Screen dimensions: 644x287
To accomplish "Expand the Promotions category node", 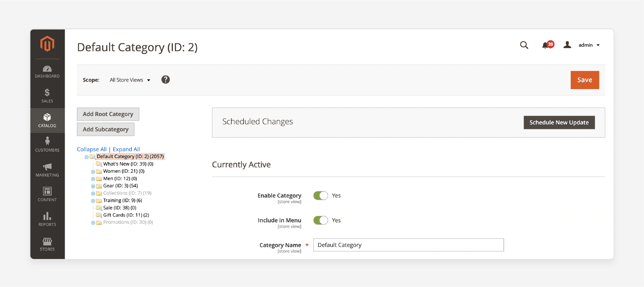I will point(93,223).
